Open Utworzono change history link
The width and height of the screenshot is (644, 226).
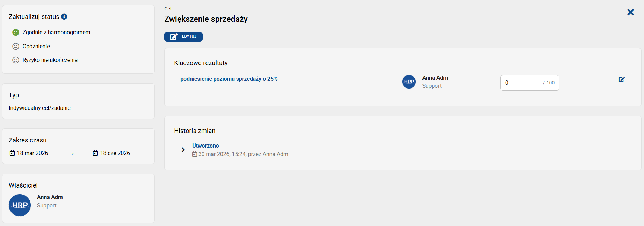[x=205, y=146]
